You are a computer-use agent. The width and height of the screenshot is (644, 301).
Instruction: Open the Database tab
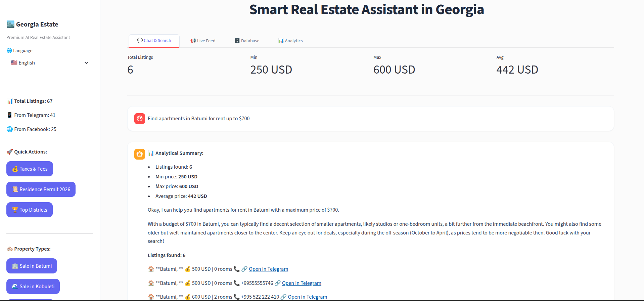coord(247,41)
